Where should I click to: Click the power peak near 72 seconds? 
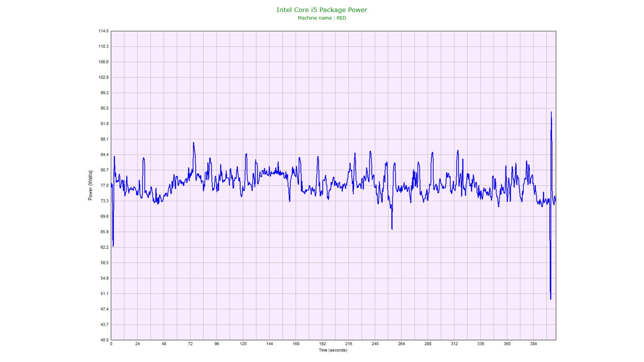194,143
